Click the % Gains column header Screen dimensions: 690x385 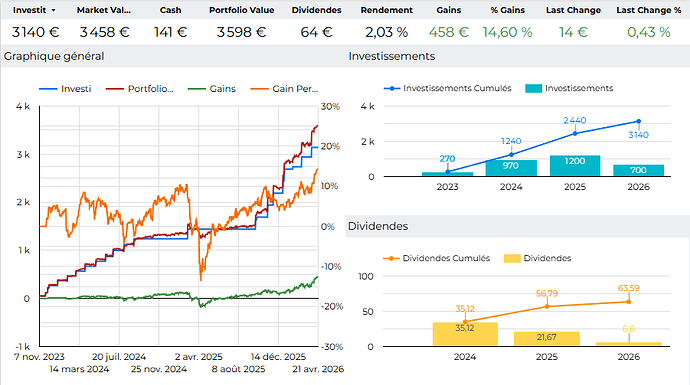tap(507, 10)
